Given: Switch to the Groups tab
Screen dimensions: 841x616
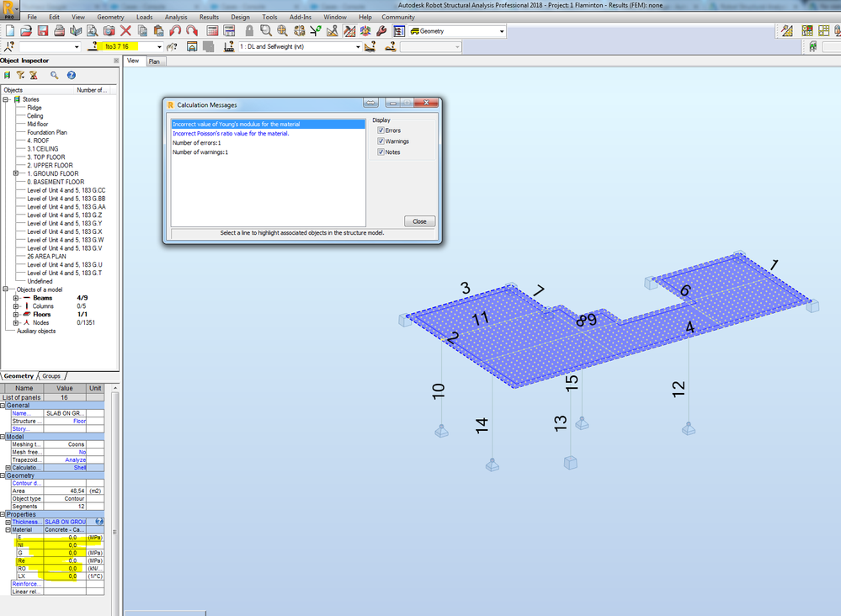Looking at the screenshot, I should coord(51,376).
